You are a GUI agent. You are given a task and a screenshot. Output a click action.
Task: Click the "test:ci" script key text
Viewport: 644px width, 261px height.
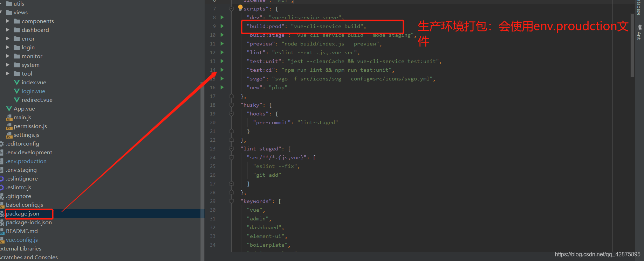pos(261,70)
